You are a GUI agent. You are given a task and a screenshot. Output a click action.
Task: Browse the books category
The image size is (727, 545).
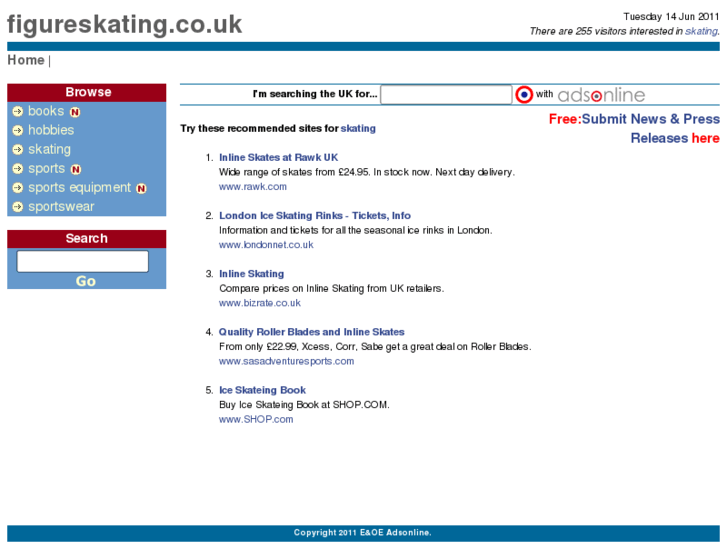(x=46, y=111)
